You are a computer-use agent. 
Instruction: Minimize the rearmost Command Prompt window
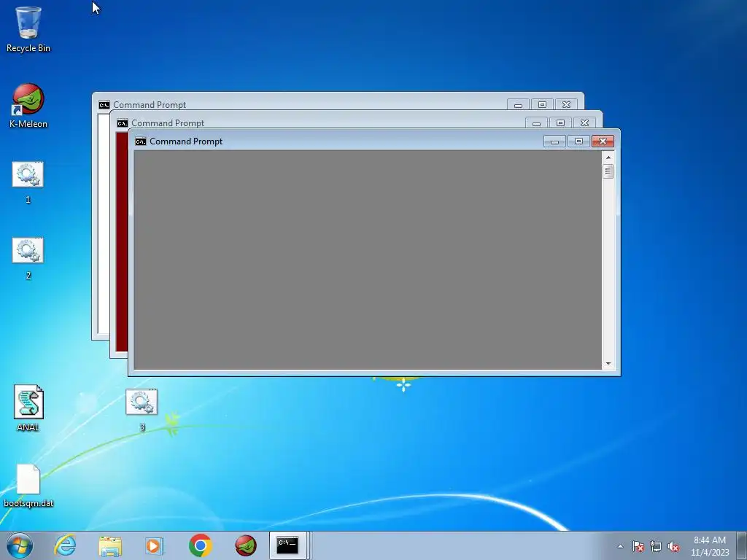tap(519, 105)
